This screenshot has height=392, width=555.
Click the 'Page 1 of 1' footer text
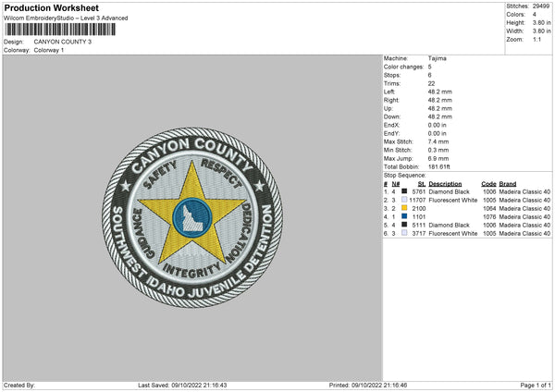(x=536, y=386)
